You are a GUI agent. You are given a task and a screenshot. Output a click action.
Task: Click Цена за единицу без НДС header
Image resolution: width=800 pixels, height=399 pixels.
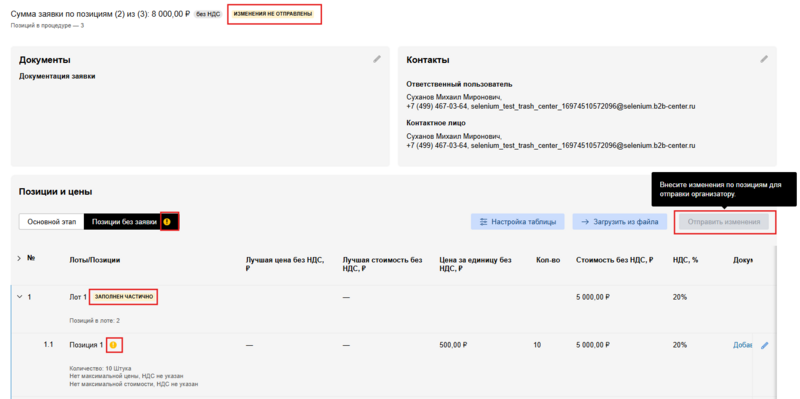pos(475,263)
